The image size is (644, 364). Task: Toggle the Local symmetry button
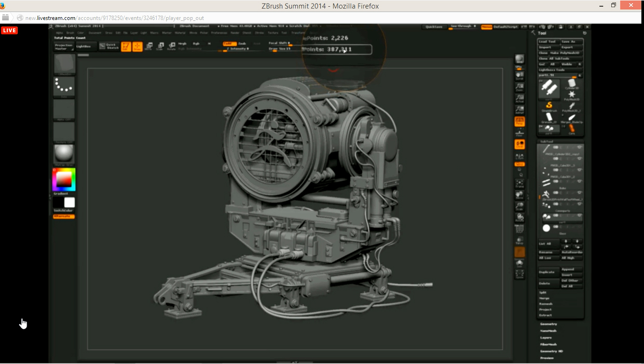pos(519,144)
